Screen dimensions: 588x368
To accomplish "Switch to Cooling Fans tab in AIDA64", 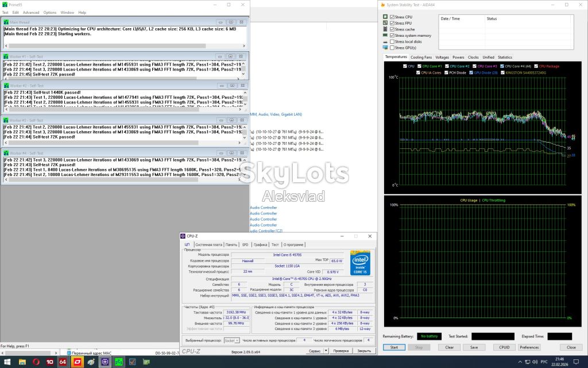I will click(x=421, y=57).
